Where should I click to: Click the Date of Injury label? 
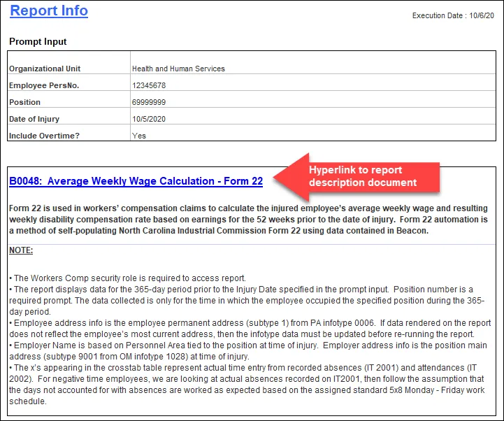(34, 119)
